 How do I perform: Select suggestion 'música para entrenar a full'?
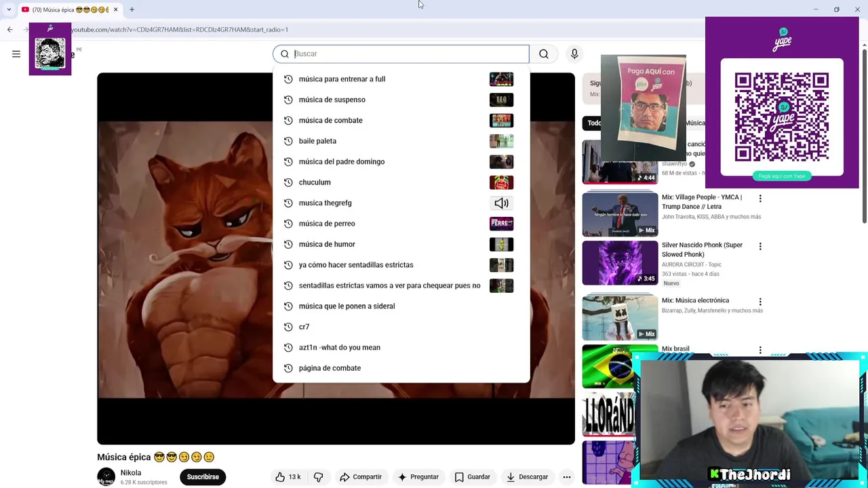(x=401, y=79)
